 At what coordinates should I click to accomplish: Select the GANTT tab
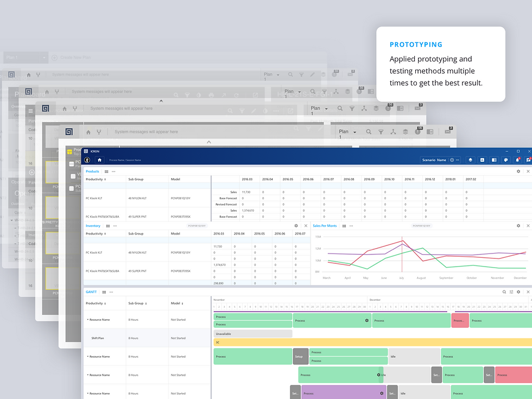[x=91, y=292]
